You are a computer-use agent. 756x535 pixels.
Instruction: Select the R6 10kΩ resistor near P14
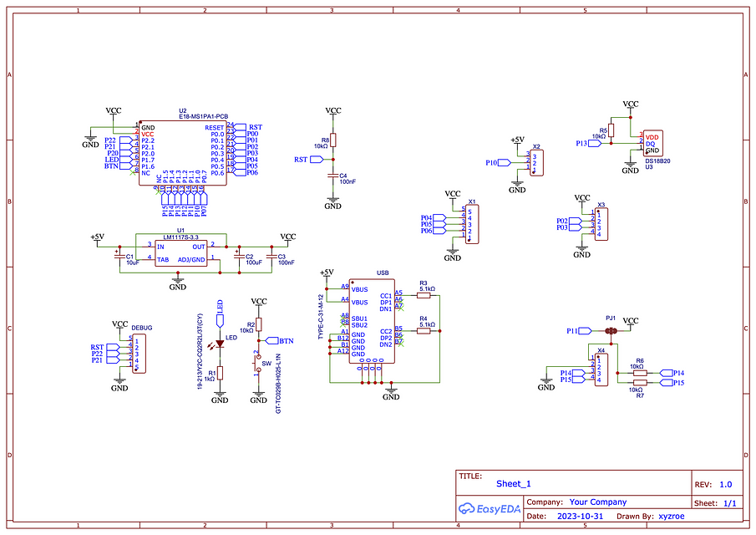[x=640, y=373]
